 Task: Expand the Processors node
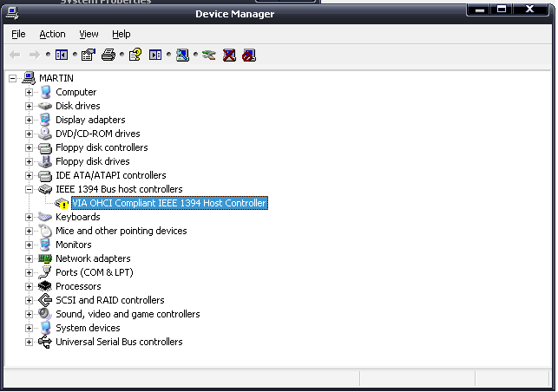point(29,286)
